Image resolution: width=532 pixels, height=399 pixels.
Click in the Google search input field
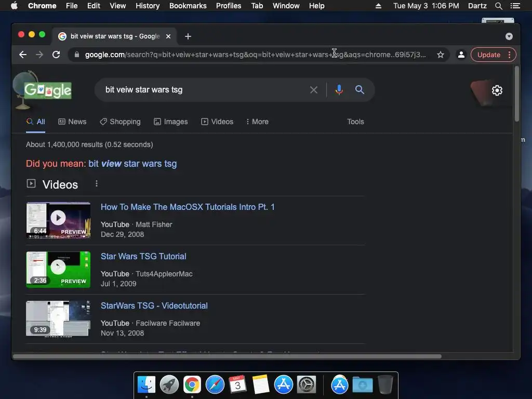coord(204,90)
